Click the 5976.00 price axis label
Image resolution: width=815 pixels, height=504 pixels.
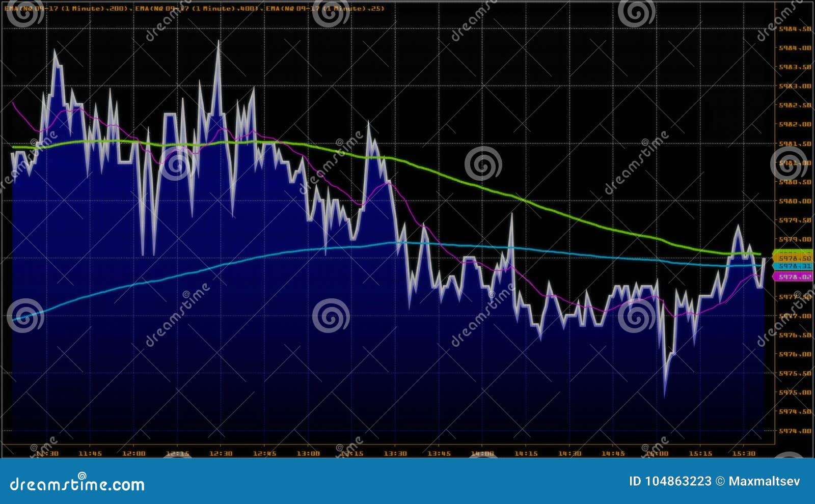click(795, 354)
